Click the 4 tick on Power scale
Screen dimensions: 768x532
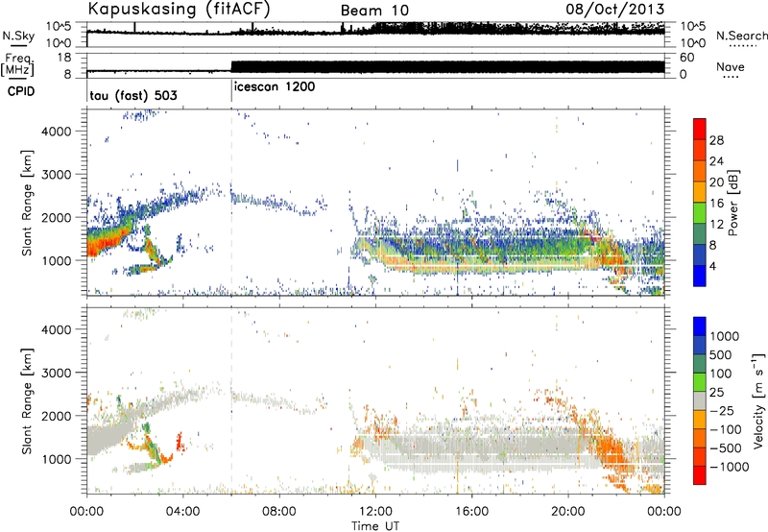(x=713, y=266)
